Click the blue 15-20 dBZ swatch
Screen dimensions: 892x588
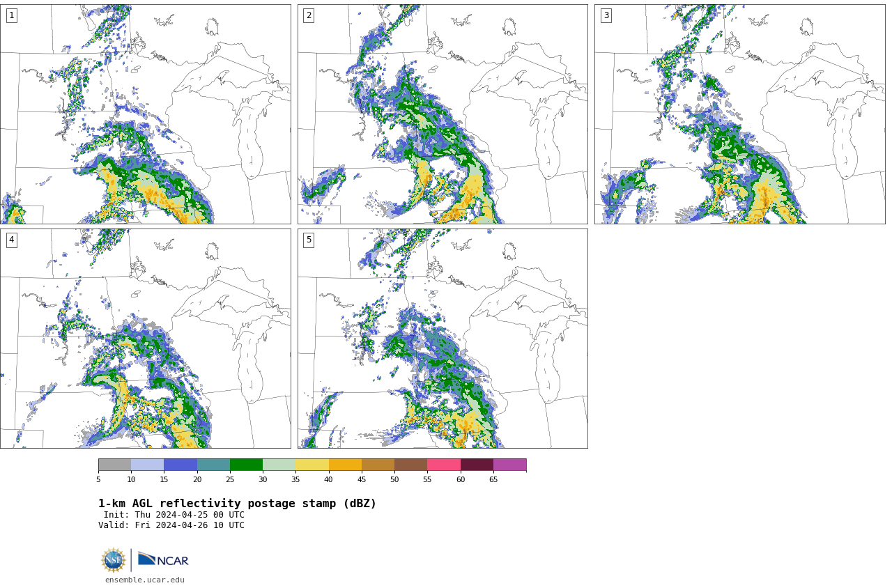[180, 465]
